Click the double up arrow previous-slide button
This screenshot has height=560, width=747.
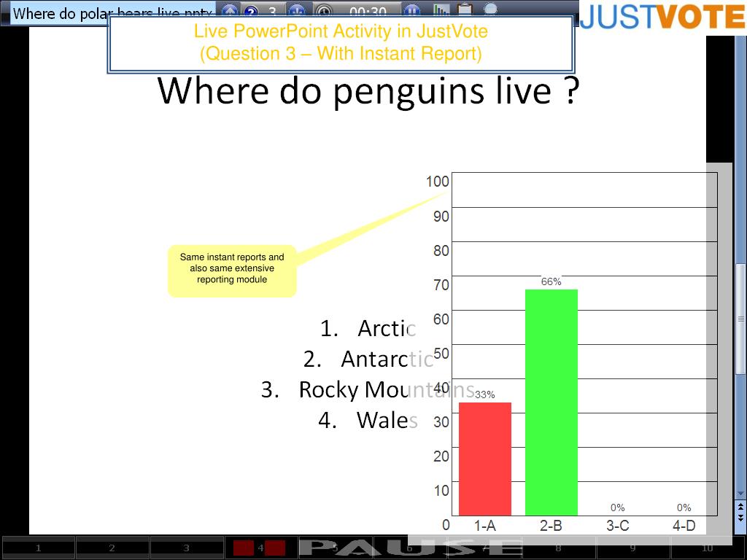click(x=740, y=507)
